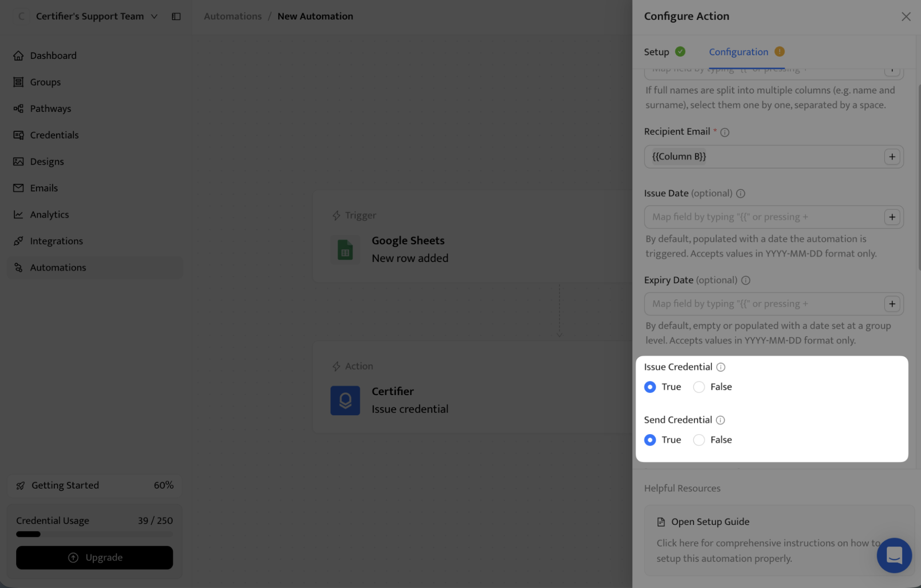Viewport: 921px width, 588px height.
Task: Open the Setup Guide link
Action: click(x=710, y=522)
